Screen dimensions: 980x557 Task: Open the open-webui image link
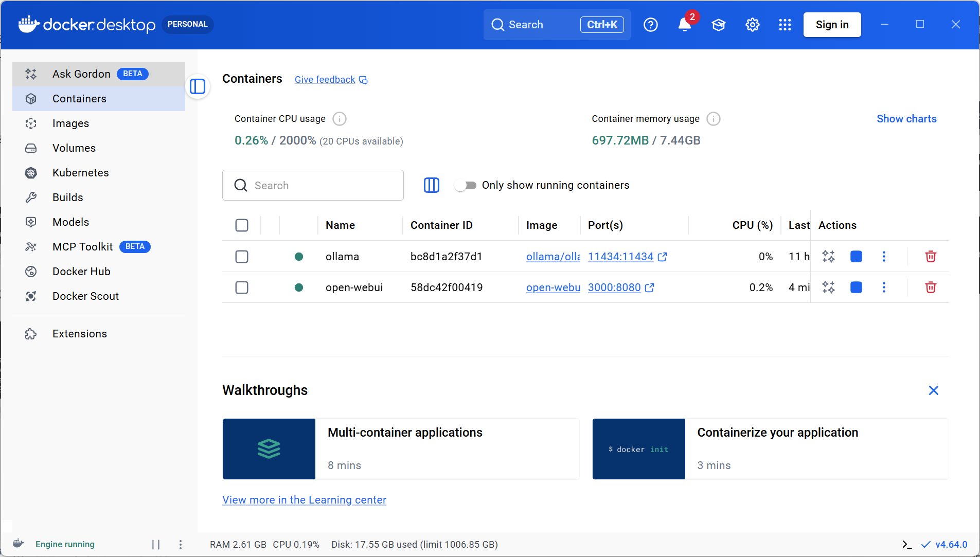(553, 288)
